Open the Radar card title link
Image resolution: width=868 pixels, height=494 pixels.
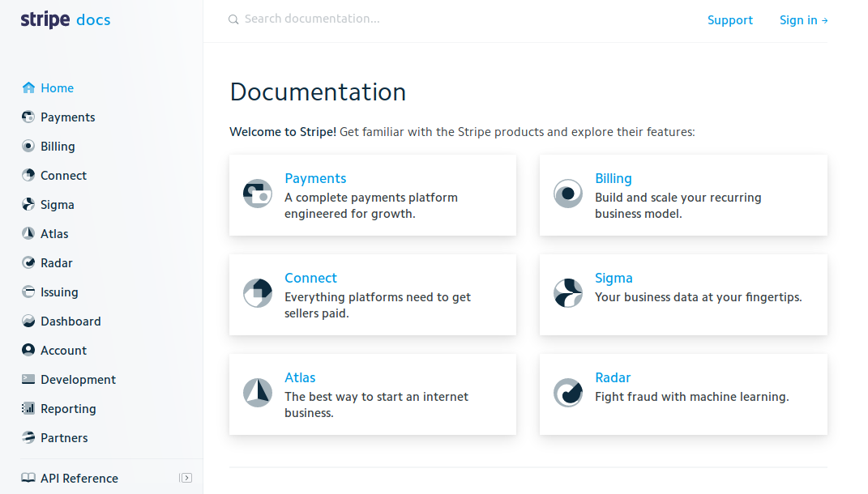click(613, 377)
